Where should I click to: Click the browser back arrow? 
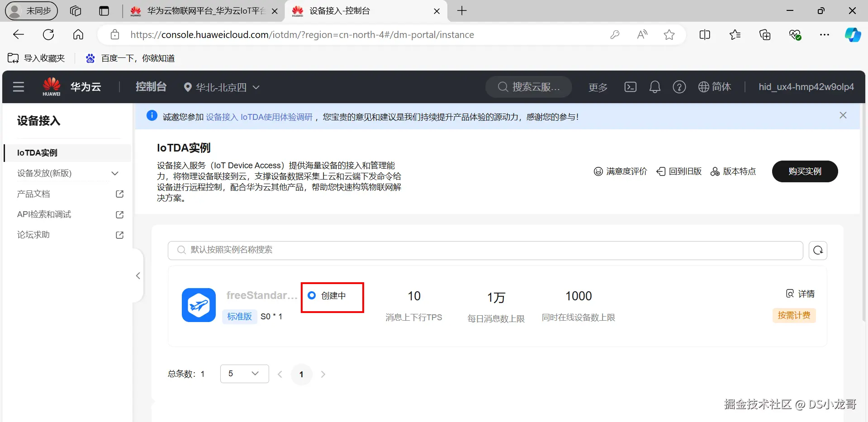pos(19,35)
